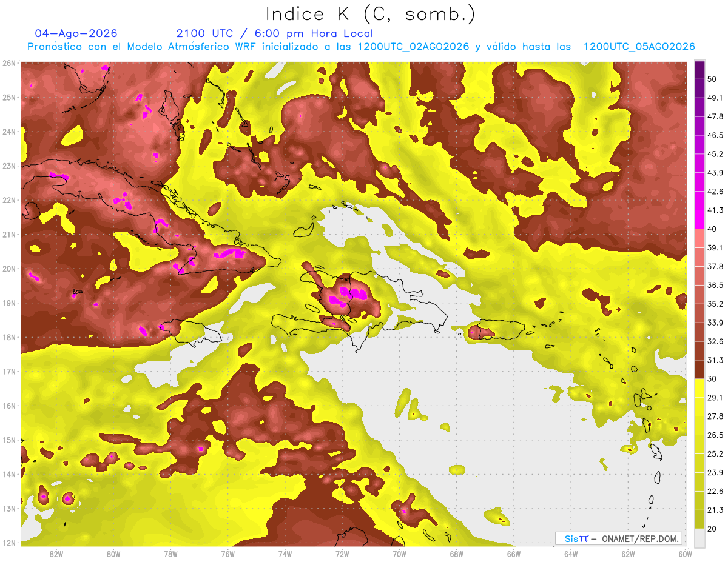The height and width of the screenshot is (562, 728).
Task: Click the "74W" longitude label
Action: [x=285, y=554]
